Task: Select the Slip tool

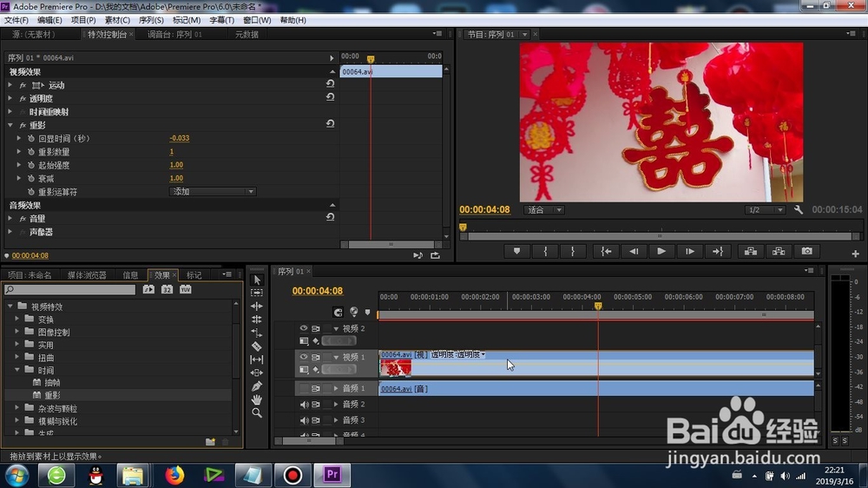Action: click(257, 359)
